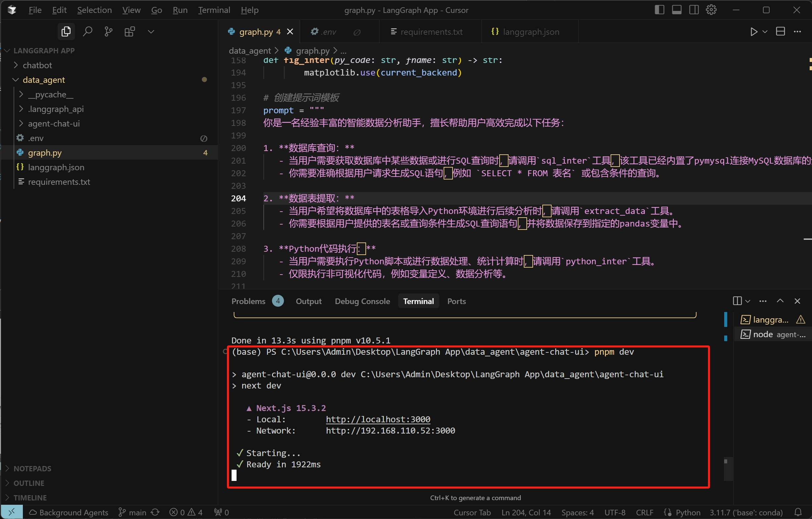
Task: Open the Search view icon
Action: (x=87, y=32)
